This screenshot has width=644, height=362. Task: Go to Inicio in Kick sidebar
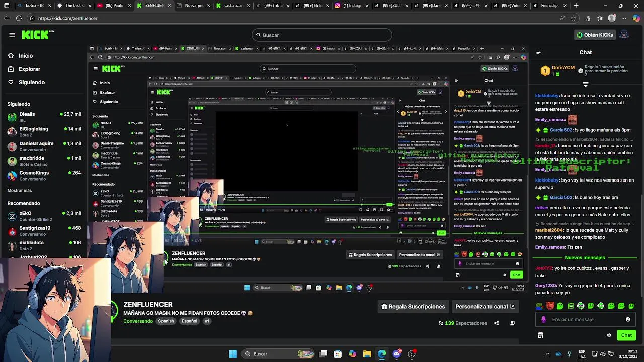26,56
